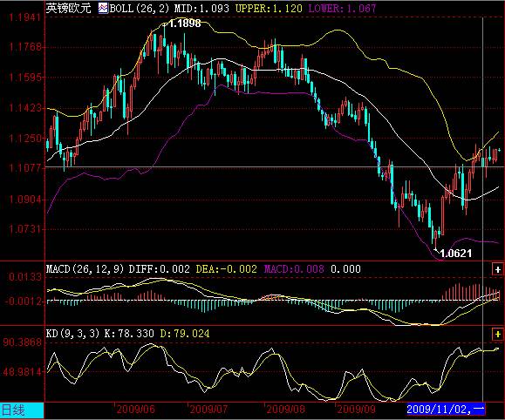This screenshot has width=505, height=420.
Task: Click the 2009/08 date axis label
Action: pyautogui.click(x=285, y=410)
